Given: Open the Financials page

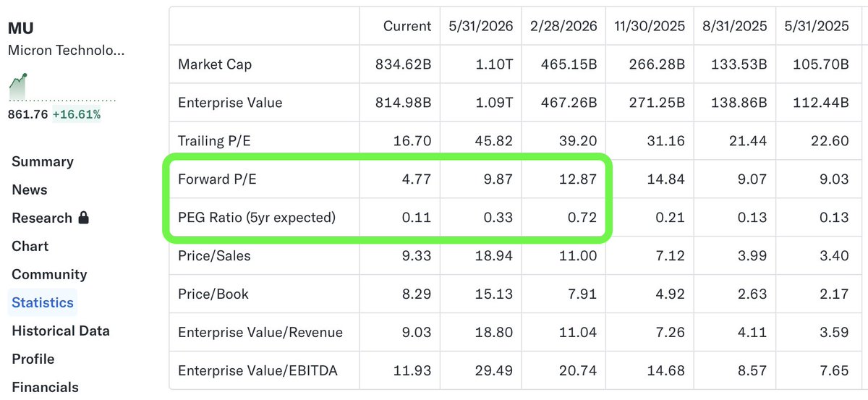Looking at the screenshot, I should point(45,387).
